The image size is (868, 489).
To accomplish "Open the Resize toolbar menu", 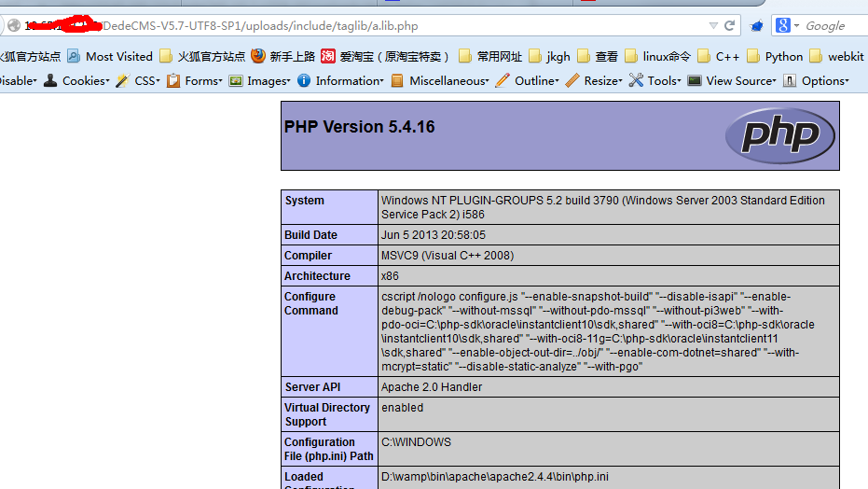I will 603,81.
